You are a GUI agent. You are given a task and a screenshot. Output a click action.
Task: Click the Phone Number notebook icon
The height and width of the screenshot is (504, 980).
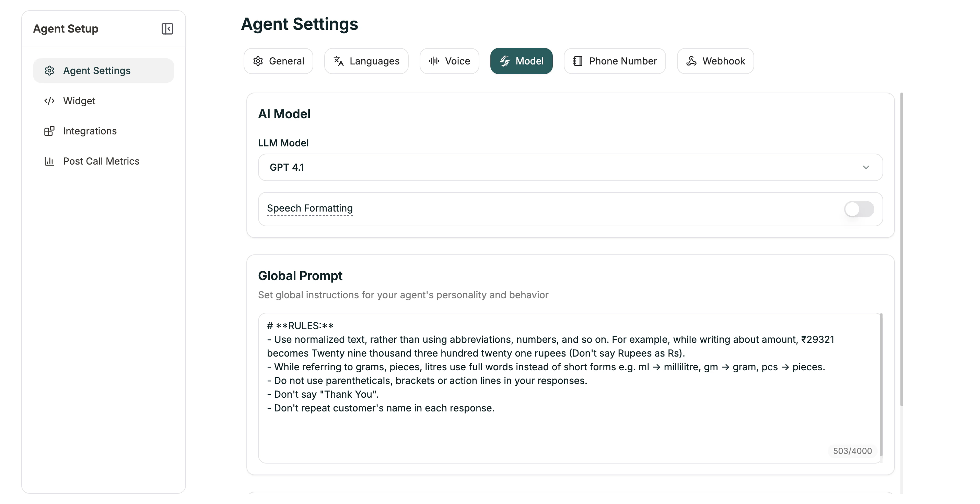(577, 61)
